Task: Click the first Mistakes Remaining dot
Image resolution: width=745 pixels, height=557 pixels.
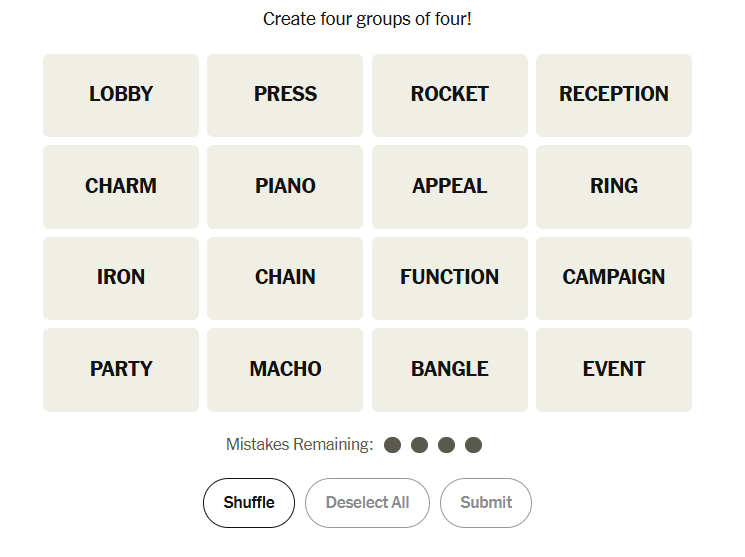Action: click(x=393, y=445)
